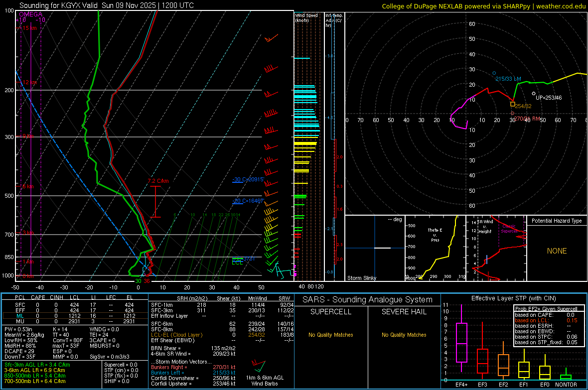Select the highlighted ML parcel row
The width and height of the screenshot is (588, 390).
[75, 316]
